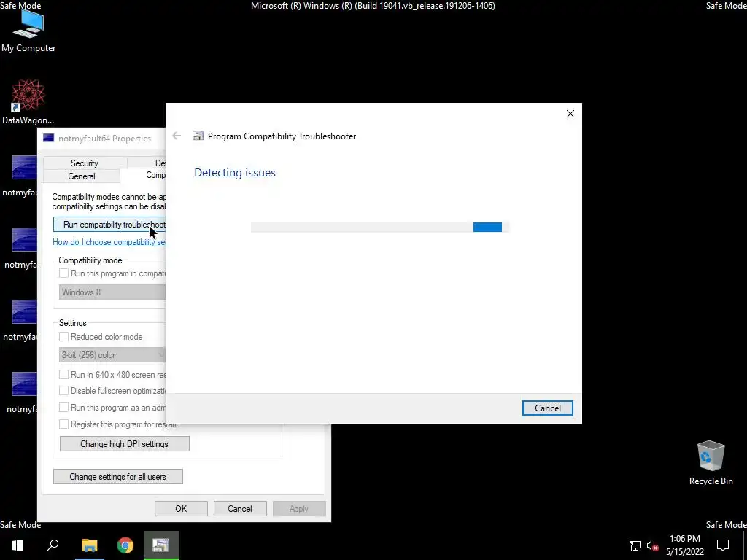Screen dimensions: 747x560
Task: Enable Reduced color mode checkbox
Action: tap(64, 337)
